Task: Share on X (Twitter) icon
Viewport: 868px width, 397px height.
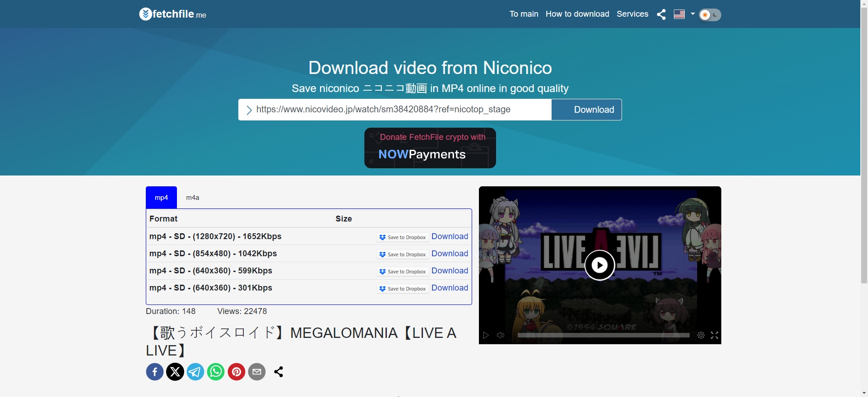Action: click(175, 372)
